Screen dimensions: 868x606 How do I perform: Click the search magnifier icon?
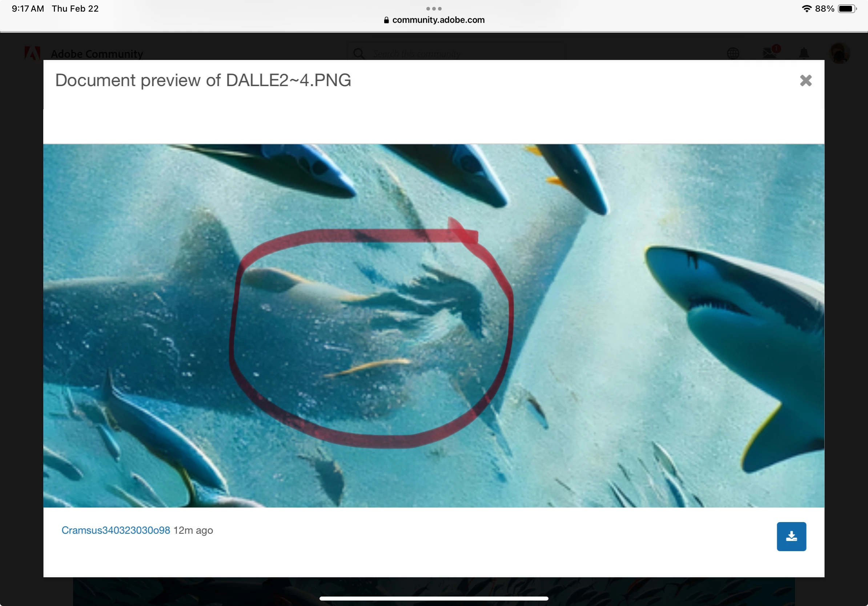tap(359, 54)
